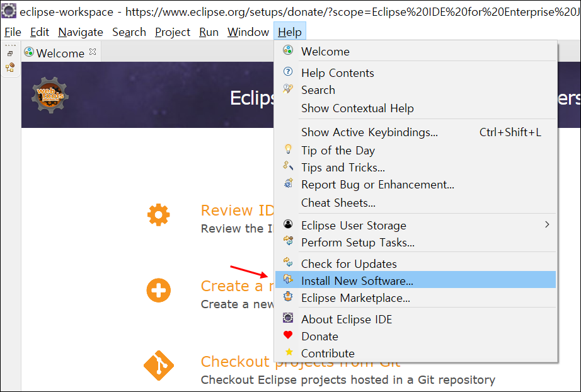Viewport: 581px width, 392px height.
Task: Click Checkout projects from Git link
Action: pos(301,362)
